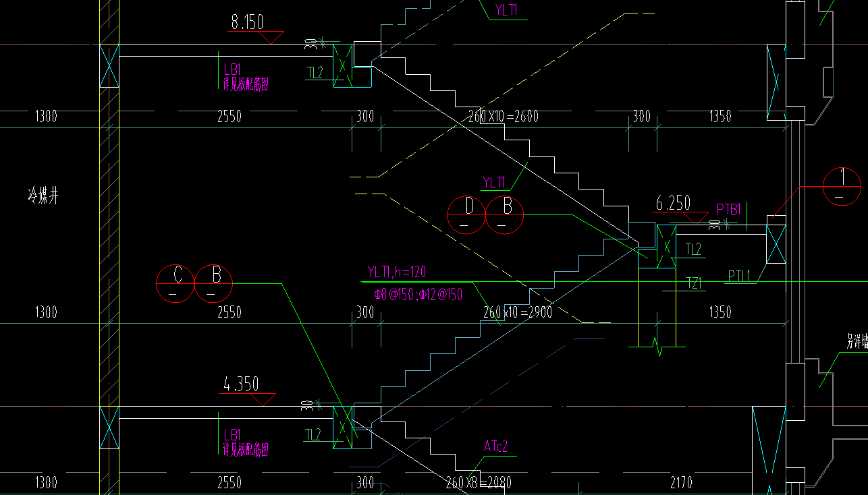Select the 1350 dimension right of 260X10=2600
868x495 pixels.
tap(720, 117)
